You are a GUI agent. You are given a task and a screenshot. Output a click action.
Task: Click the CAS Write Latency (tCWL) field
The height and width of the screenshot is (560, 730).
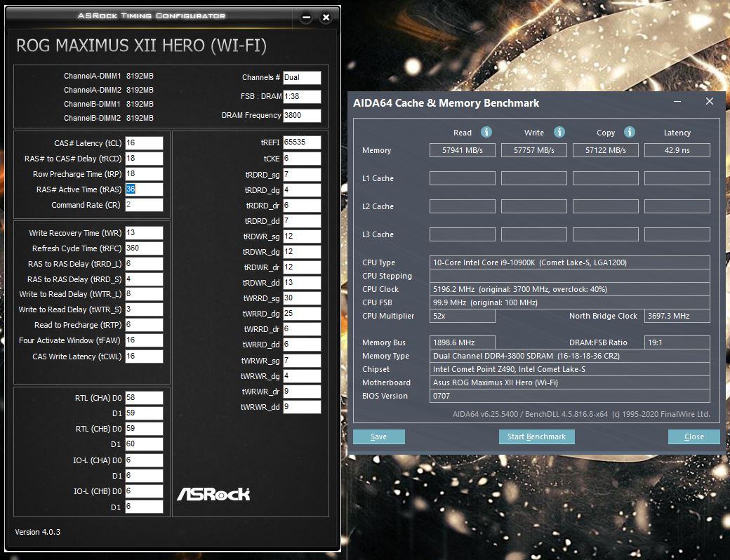point(145,356)
